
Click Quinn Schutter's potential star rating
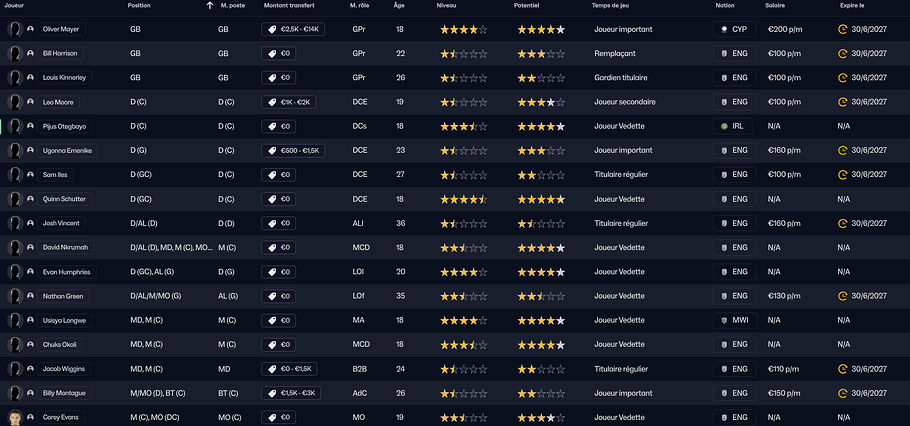540,199
